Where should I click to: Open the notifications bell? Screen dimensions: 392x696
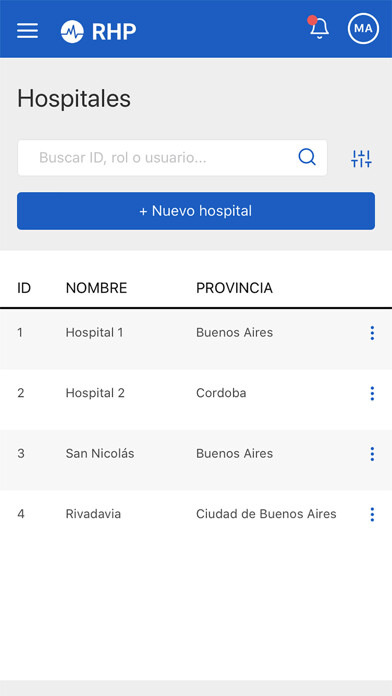(319, 28)
